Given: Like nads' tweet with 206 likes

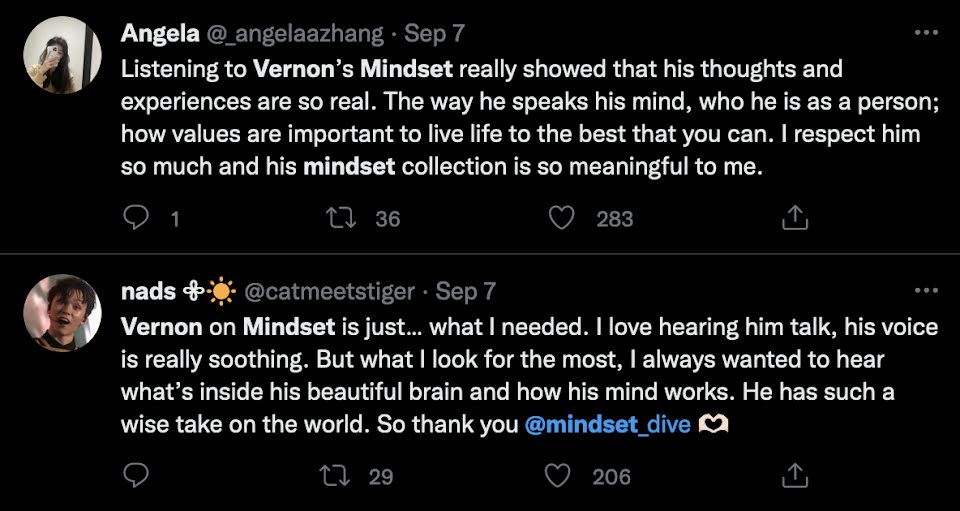Looking at the screenshot, I should [562, 475].
